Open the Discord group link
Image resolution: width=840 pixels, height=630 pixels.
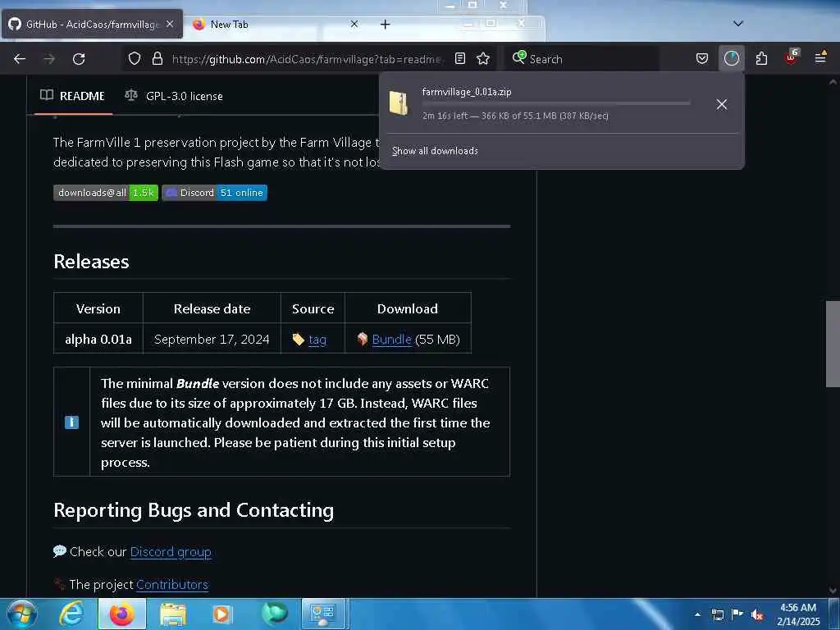[171, 552]
